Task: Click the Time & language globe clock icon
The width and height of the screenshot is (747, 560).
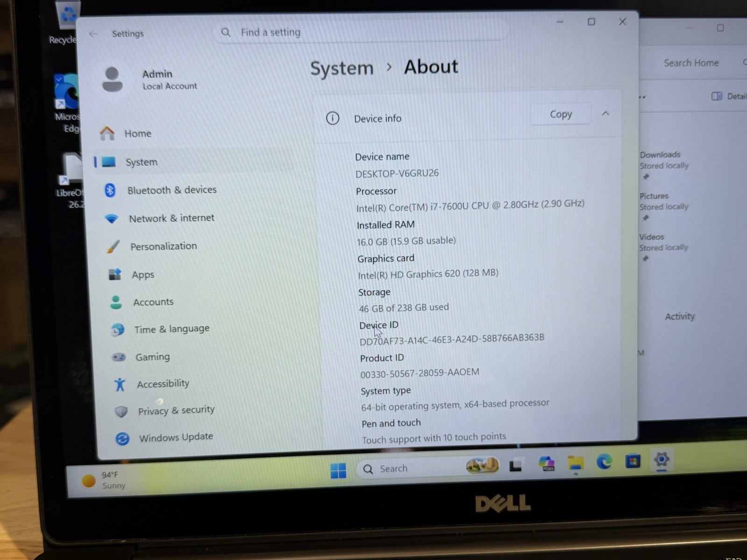Action: (x=118, y=330)
